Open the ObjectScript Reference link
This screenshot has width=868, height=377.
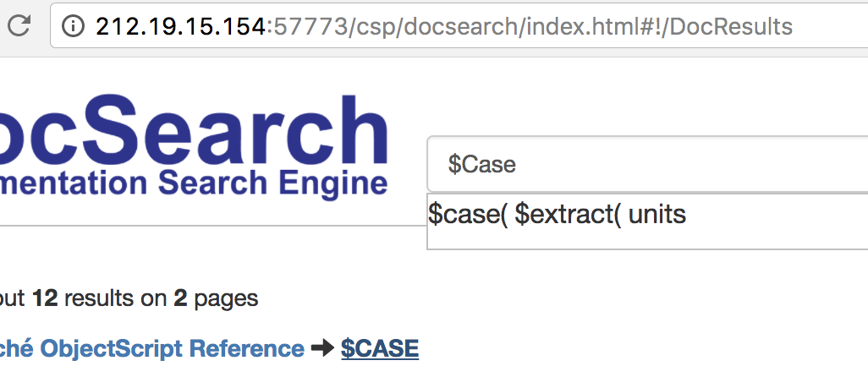click(151, 349)
